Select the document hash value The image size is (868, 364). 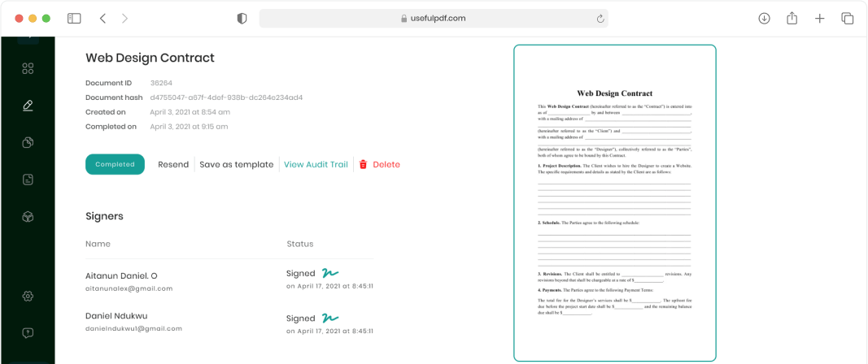[226, 97]
